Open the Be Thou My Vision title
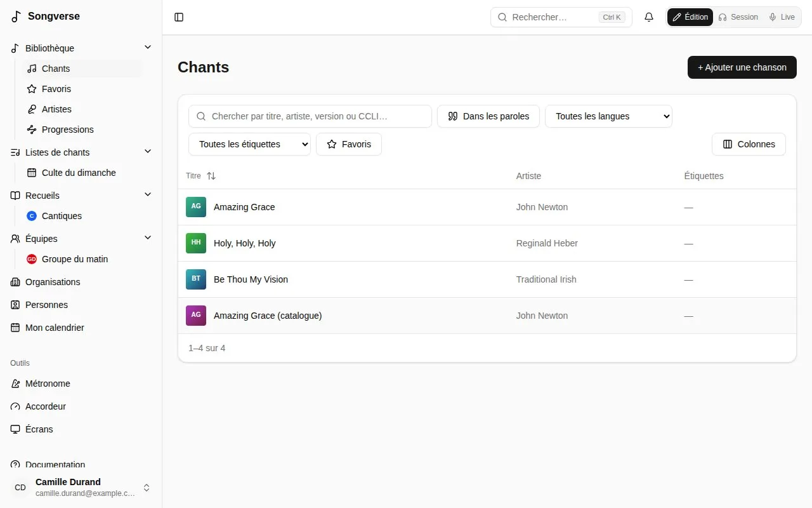This screenshot has height=508, width=812. coord(251,279)
